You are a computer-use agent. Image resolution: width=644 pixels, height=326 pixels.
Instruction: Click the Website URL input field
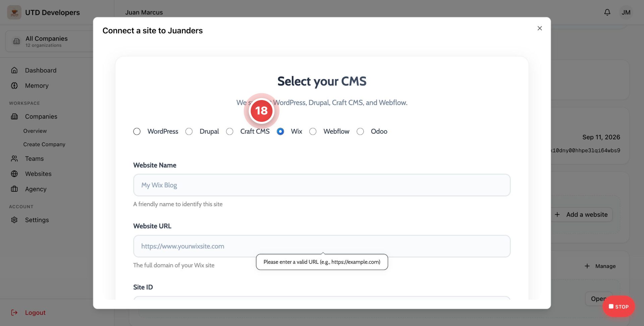(x=322, y=246)
